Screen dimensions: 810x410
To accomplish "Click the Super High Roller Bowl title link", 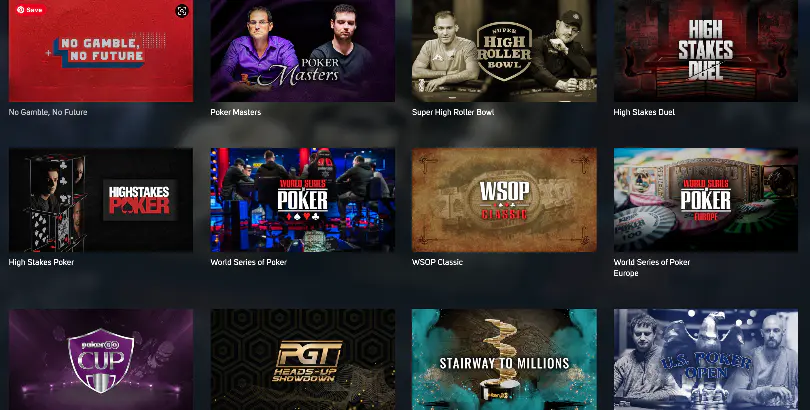I will point(453,112).
